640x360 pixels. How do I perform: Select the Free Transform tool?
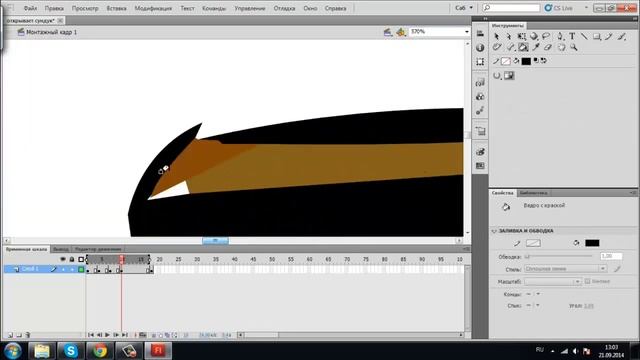[521, 37]
